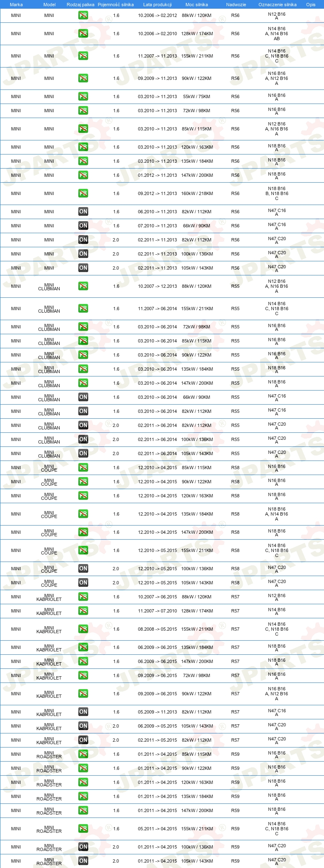Select the '09.2012 -> 11.2013' production date cell
324x868 pixels.
tap(157, 193)
